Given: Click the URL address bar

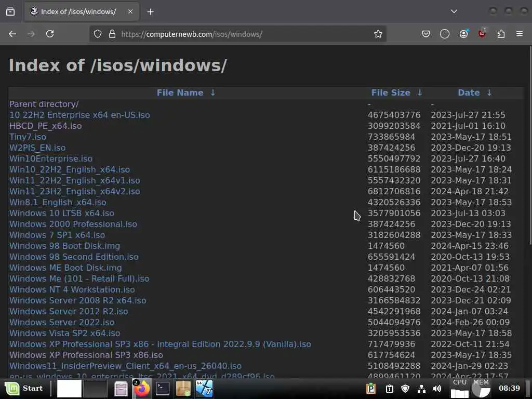Looking at the screenshot, I should coord(237,34).
